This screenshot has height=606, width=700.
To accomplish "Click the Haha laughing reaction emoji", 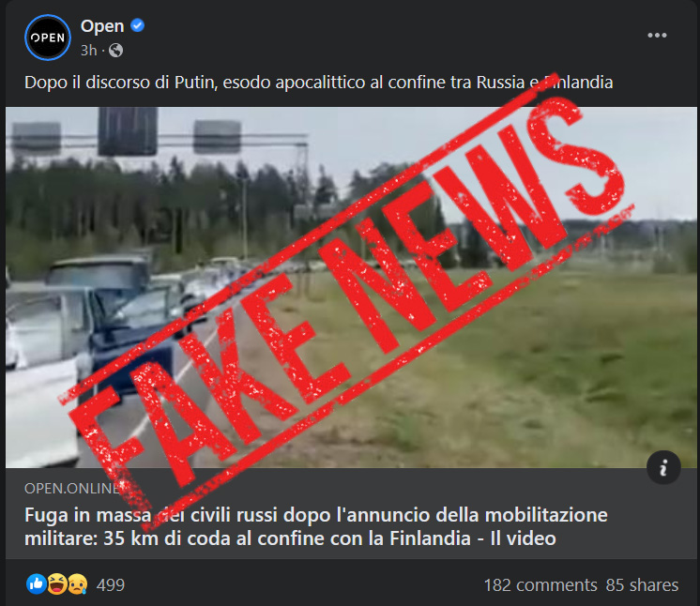I will point(57,584).
